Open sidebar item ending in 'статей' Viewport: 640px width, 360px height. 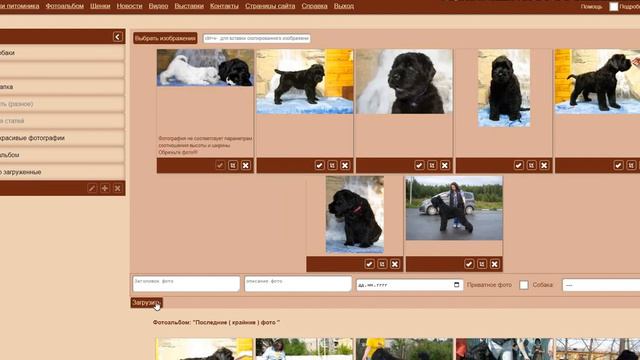click(x=62, y=121)
